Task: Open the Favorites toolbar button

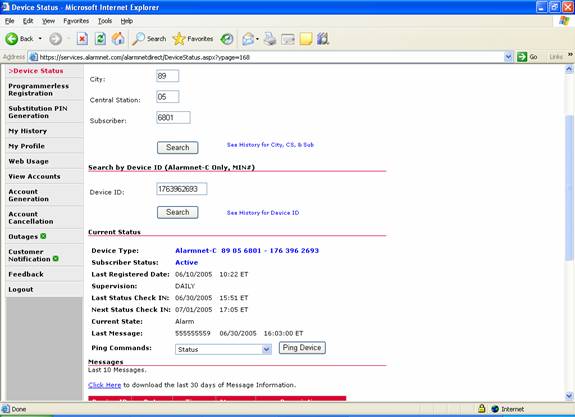Action: tap(193, 39)
